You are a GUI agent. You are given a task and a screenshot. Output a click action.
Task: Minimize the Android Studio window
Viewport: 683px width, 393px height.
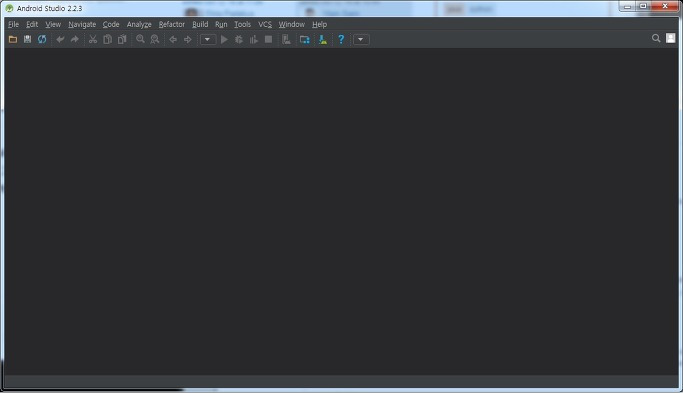click(x=628, y=7)
